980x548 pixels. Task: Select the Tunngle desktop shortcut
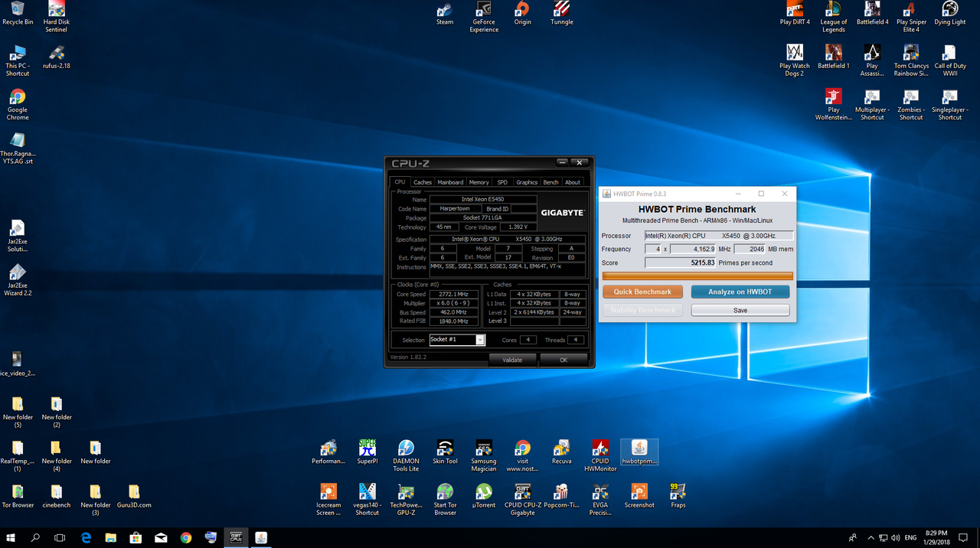[561, 14]
